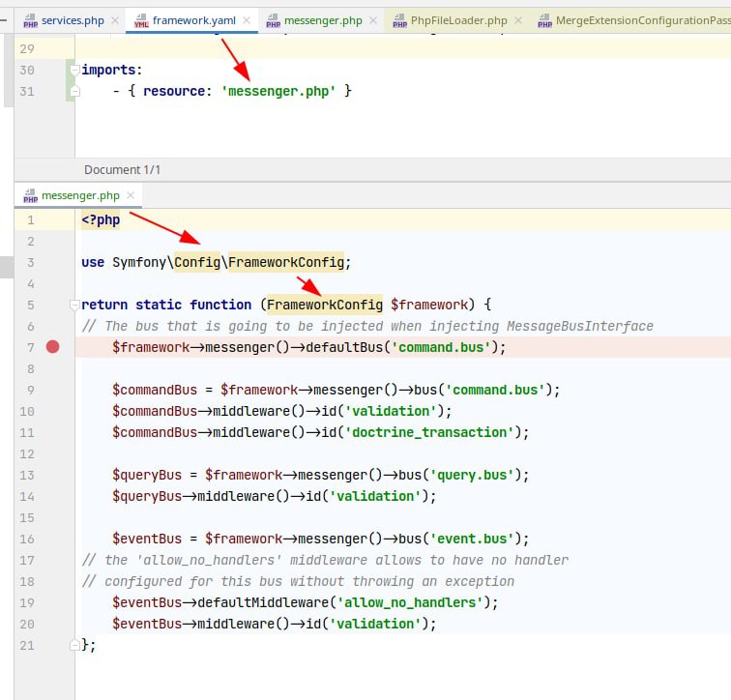Click the $eventBus variable on line 16
Viewport: 731px width, 700px height.
(x=146, y=539)
